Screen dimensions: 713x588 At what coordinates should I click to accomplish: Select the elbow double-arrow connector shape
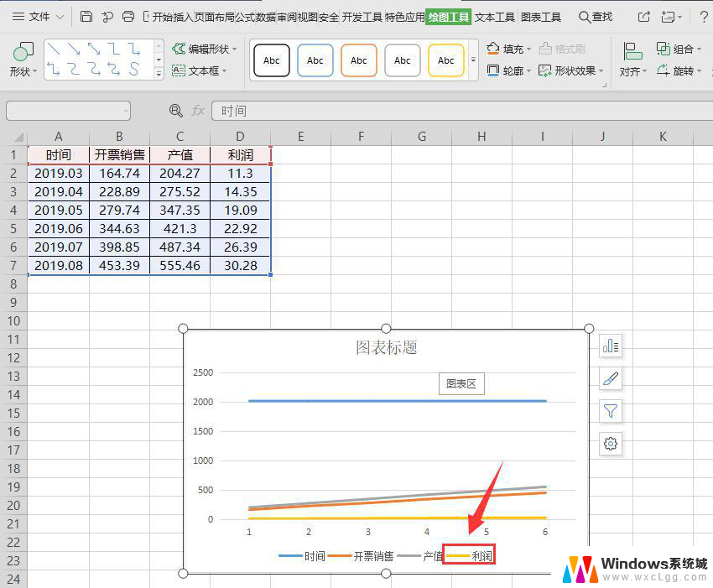[54, 69]
